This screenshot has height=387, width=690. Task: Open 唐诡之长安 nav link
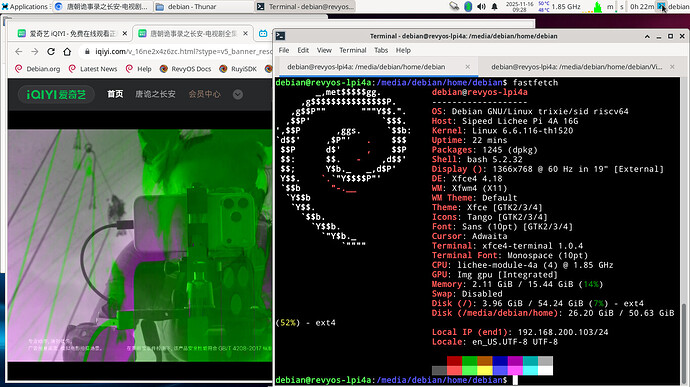point(155,94)
